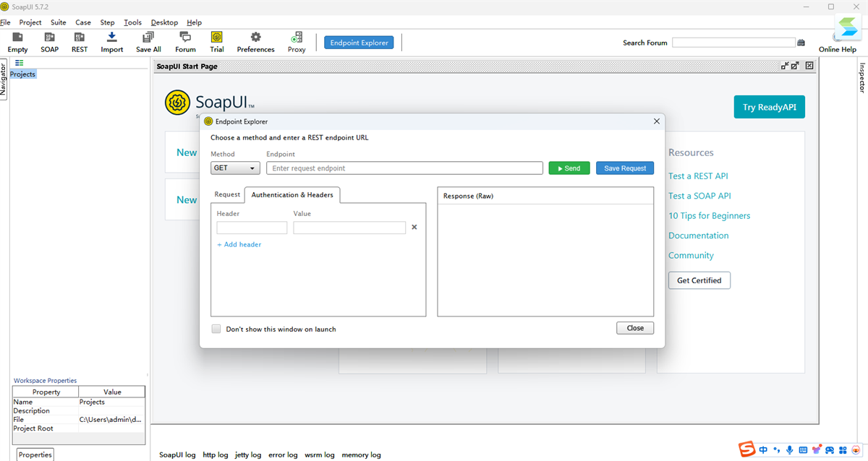Screen dimensions: 868x461
Task: Click the Search Forum input field
Action: tap(733, 43)
